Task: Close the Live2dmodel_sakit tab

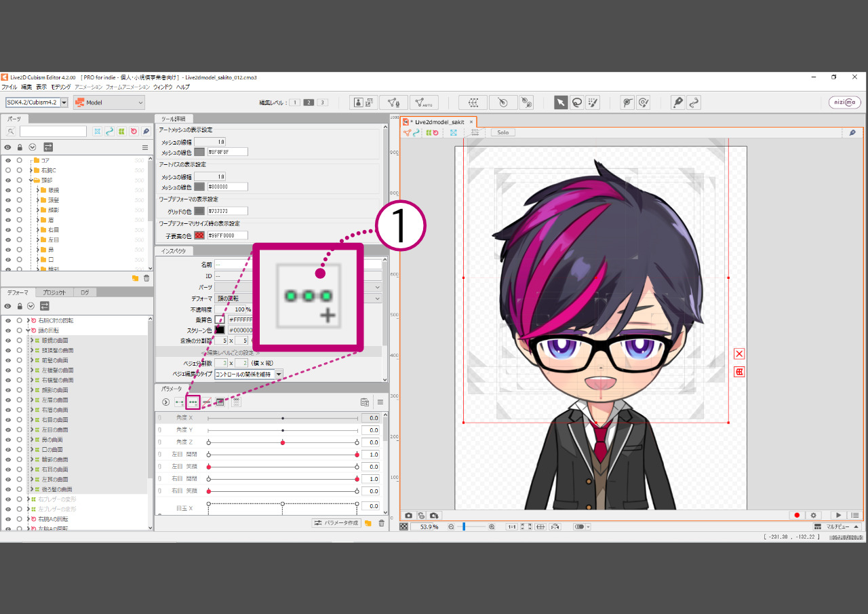Action: (x=471, y=122)
